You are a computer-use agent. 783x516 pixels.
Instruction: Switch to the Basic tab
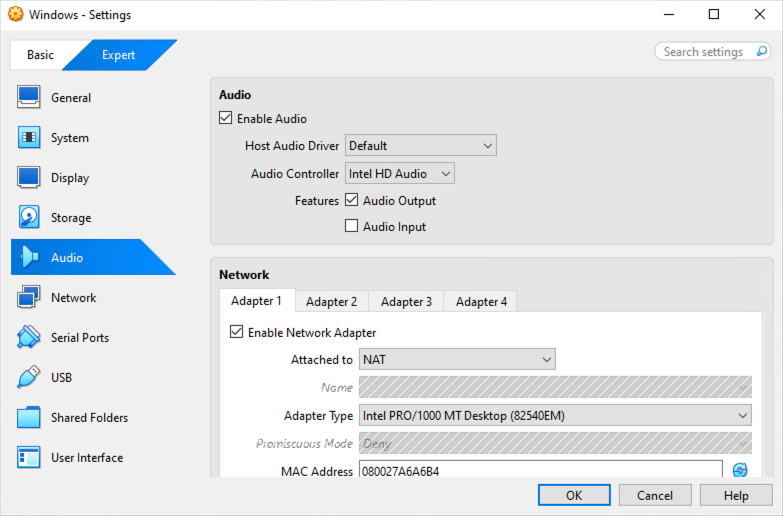click(x=40, y=54)
